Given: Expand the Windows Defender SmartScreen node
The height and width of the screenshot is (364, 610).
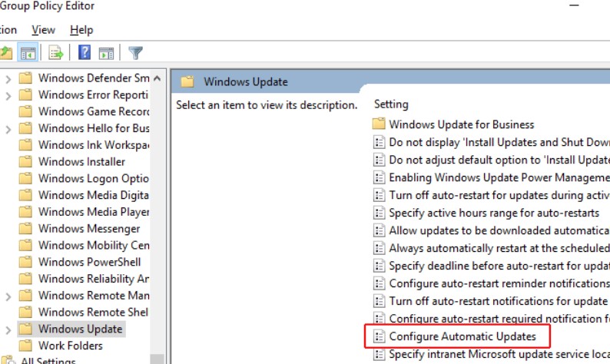Looking at the screenshot, I should click(8, 79).
